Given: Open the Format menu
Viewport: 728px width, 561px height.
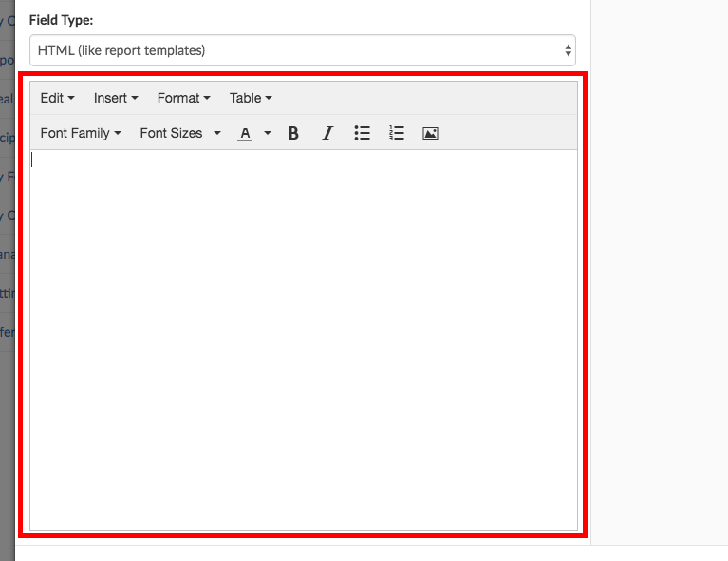Looking at the screenshot, I should [183, 98].
